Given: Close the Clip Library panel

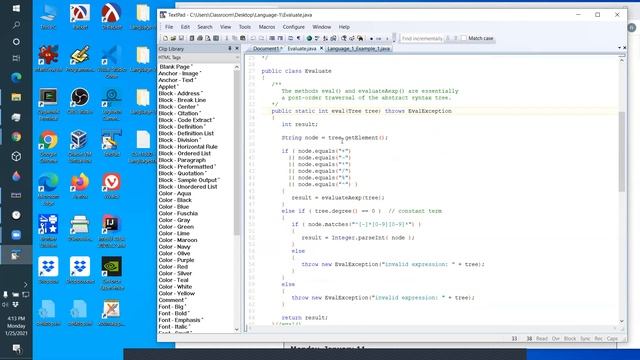Looking at the screenshot, I should 237,49.
